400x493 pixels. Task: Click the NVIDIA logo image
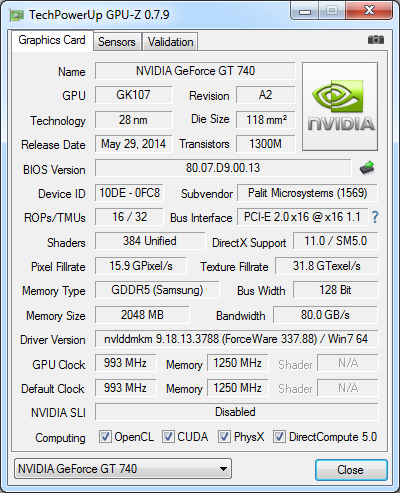pyautogui.click(x=340, y=106)
